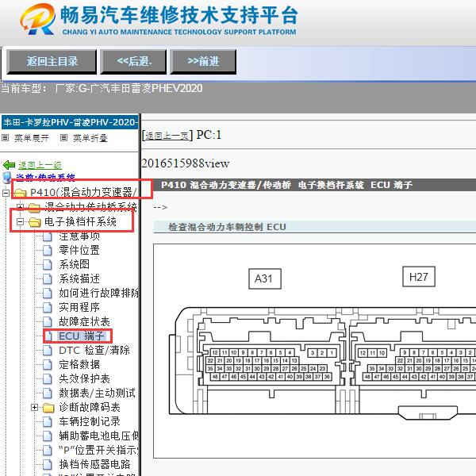The image size is (476, 476).
Task: Click the 2016515988view text
Action: pyautogui.click(x=185, y=163)
